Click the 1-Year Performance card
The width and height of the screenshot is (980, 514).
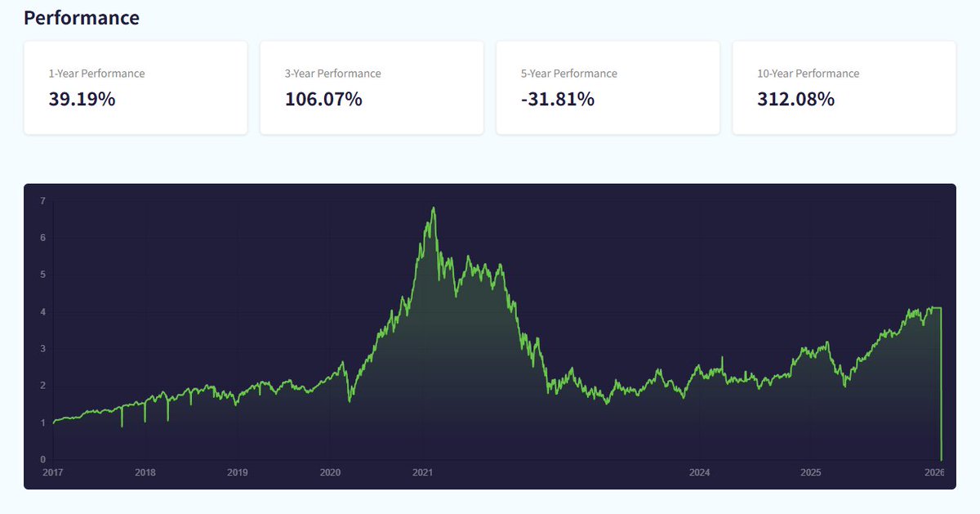click(136, 87)
